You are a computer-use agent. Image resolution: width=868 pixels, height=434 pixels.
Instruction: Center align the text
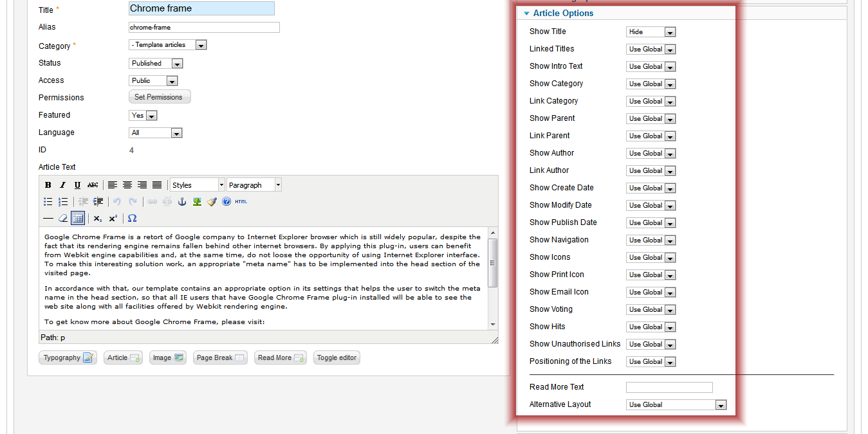coord(127,185)
